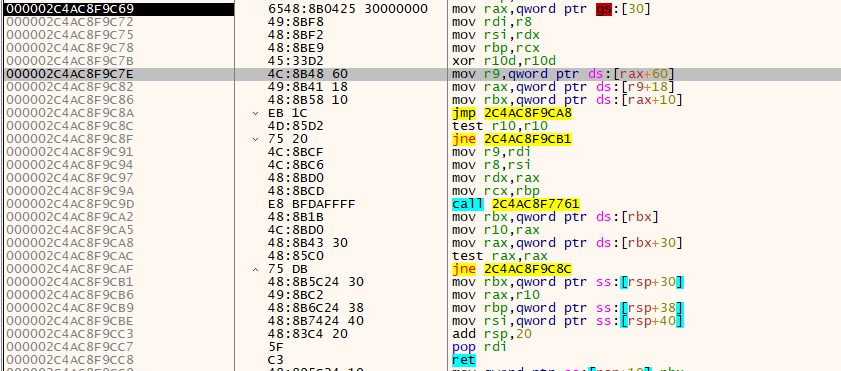Click instruction mov rbp,qword ptr ss:[rsp+38]
The height and width of the screenshot is (371, 841).
click(569, 308)
